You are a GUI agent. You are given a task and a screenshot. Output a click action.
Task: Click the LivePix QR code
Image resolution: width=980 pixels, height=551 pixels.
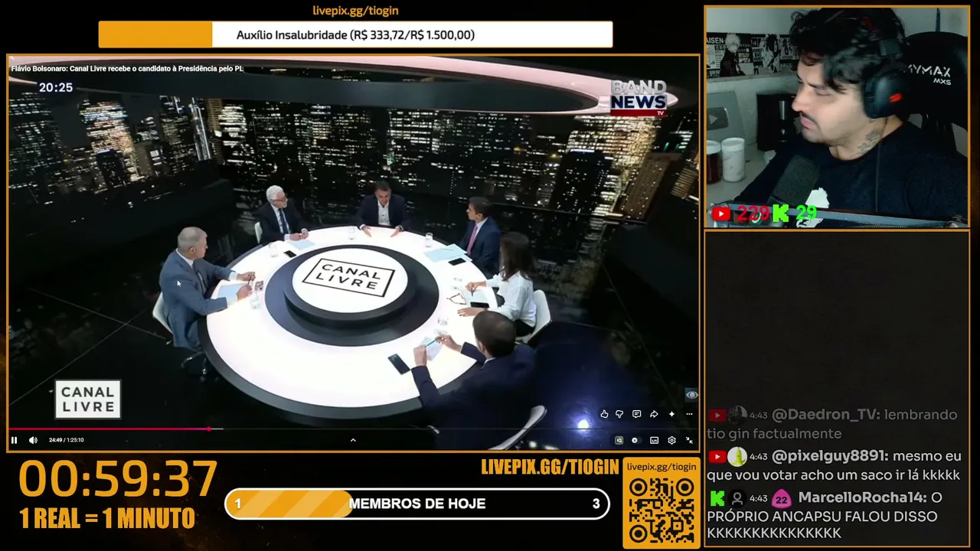click(661, 510)
